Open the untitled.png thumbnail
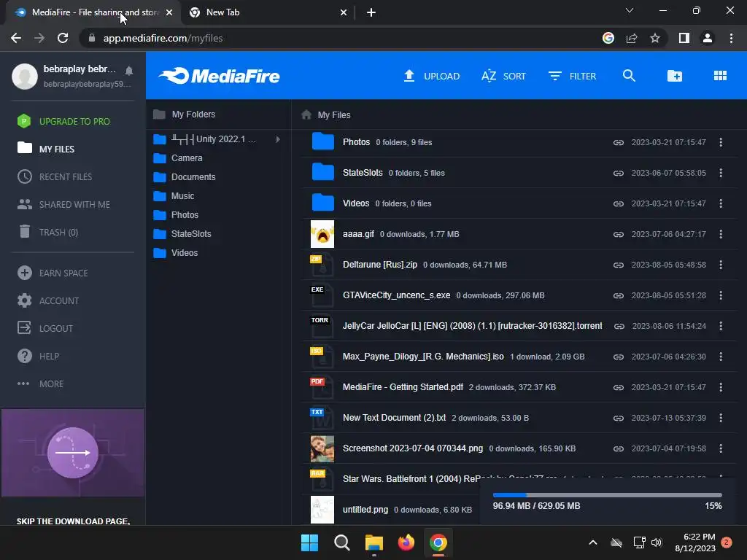The height and width of the screenshot is (560, 747). [x=322, y=510]
